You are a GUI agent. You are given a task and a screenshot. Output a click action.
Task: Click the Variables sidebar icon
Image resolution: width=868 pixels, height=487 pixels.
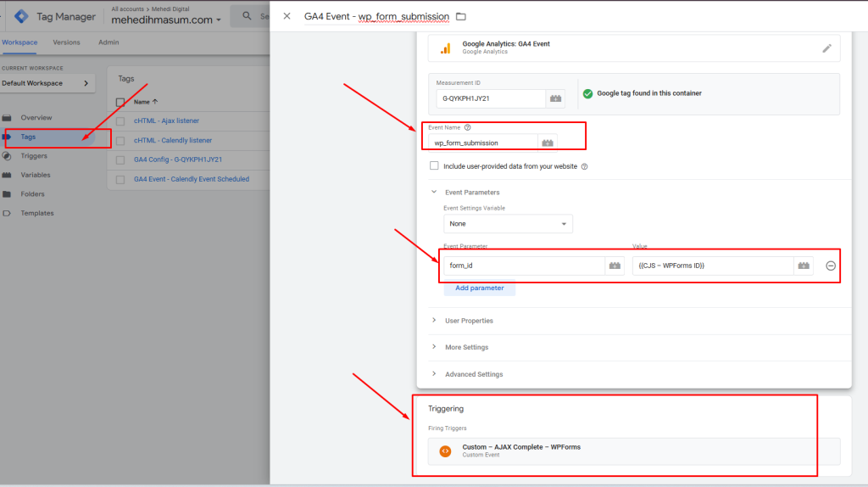coord(7,175)
